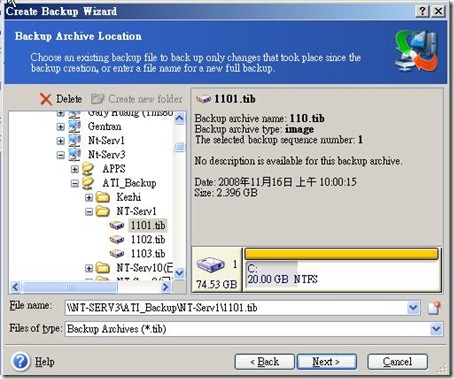Click the Cancel button
Image resolution: width=454 pixels, height=379 pixels.
[397, 362]
